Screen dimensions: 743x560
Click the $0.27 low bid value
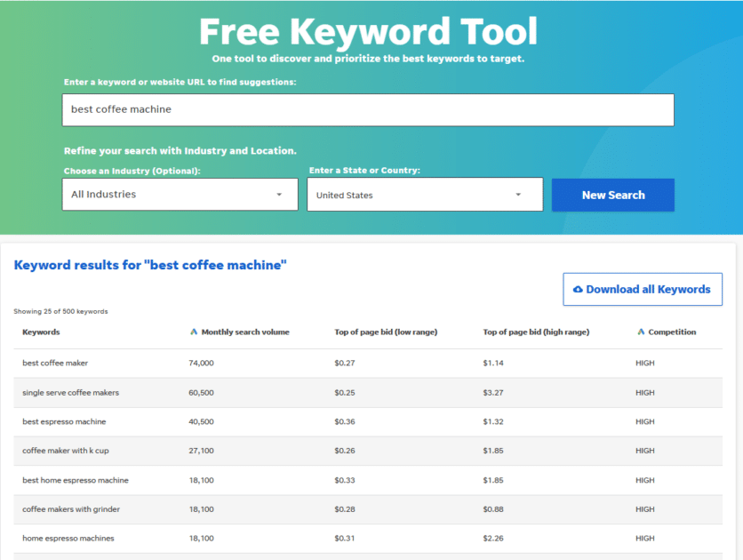point(345,363)
